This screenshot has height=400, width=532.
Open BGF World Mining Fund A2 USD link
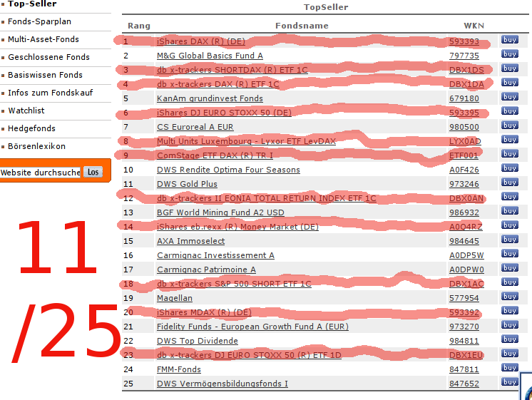click(x=220, y=212)
